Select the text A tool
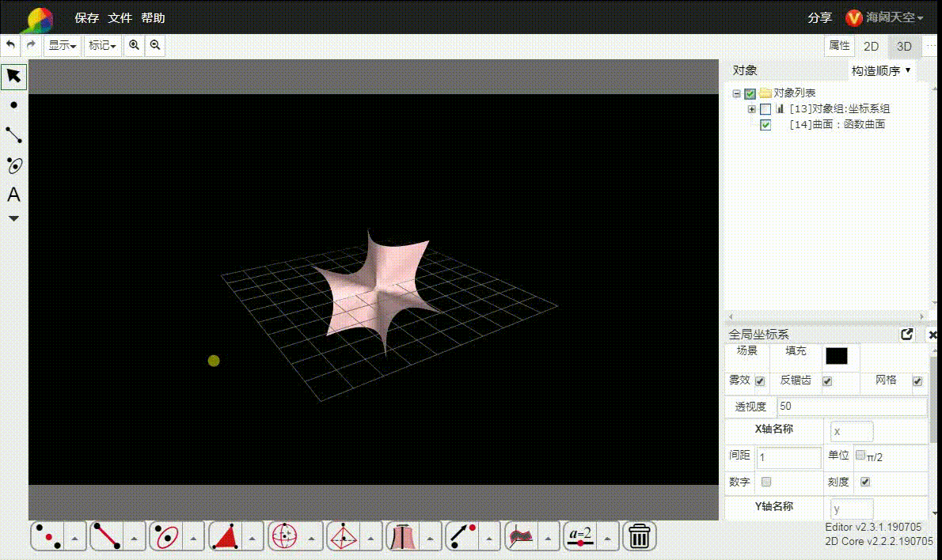The height and width of the screenshot is (560, 942). 13,195
